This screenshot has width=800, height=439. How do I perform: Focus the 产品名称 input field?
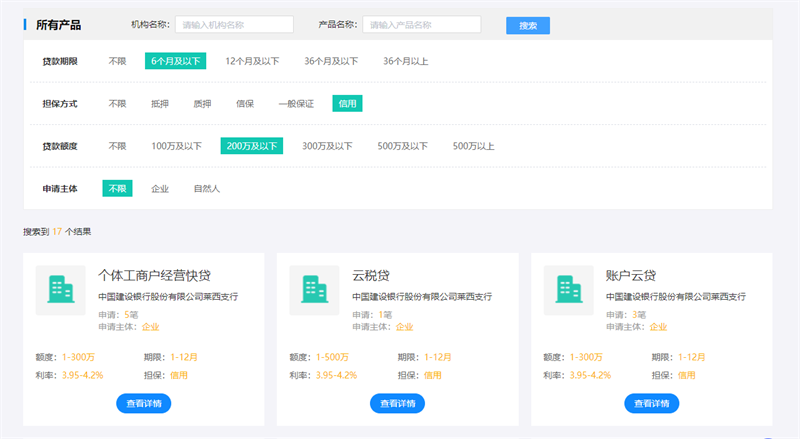(421, 25)
